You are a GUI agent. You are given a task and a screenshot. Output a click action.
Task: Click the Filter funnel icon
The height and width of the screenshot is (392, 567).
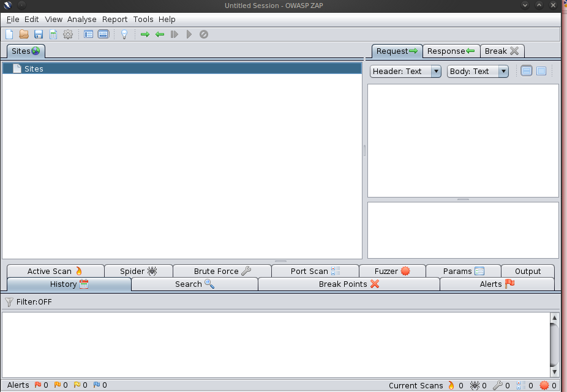[9, 301]
